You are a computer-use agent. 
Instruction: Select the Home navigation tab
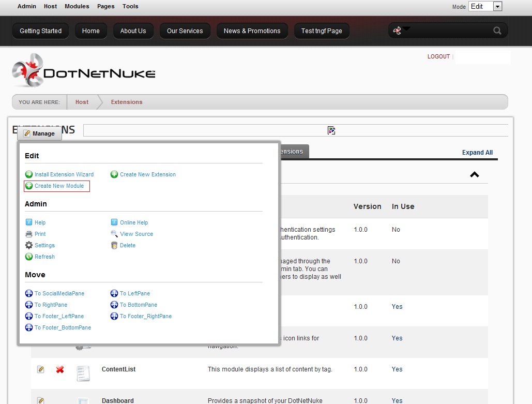91,31
